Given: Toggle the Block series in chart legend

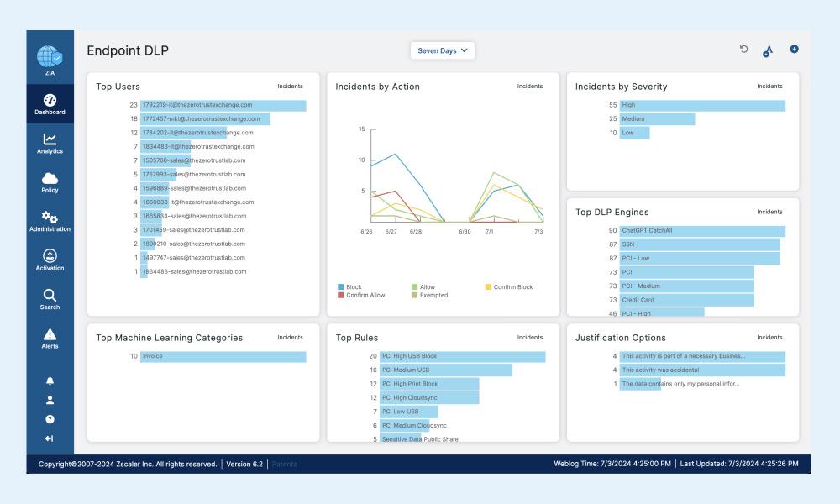Looking at the screenshot, I should tap(353, 287).
